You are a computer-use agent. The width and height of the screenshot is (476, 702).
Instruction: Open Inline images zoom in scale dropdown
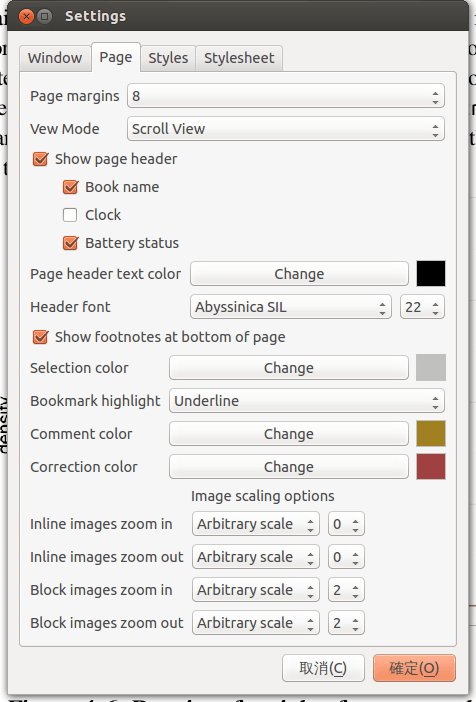coord(256,524)
